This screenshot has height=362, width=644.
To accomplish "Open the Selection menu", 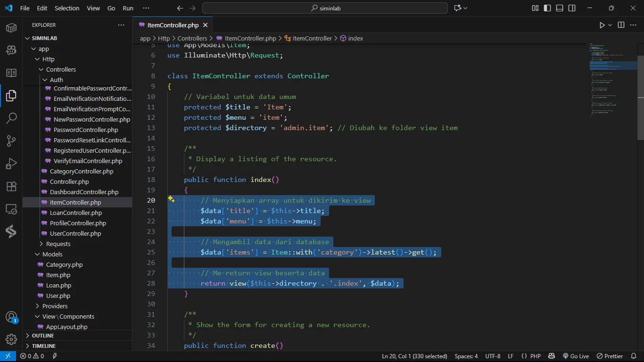I will 67,8.
